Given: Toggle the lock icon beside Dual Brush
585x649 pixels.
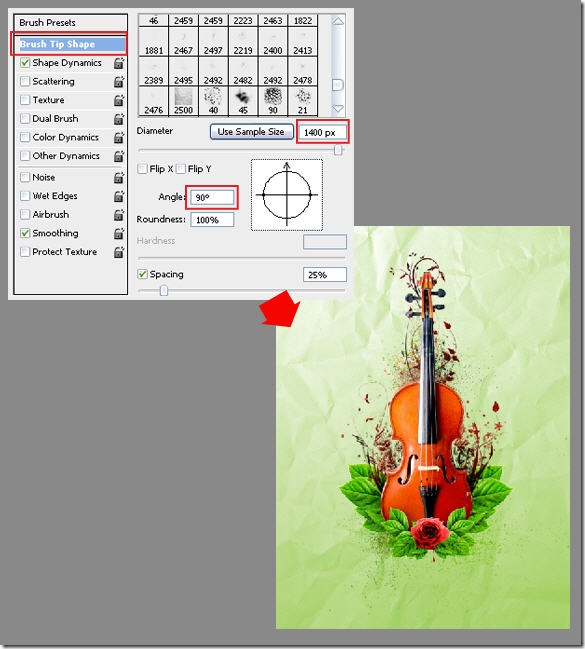Looking at the screenshot, I should pos(119,119).
